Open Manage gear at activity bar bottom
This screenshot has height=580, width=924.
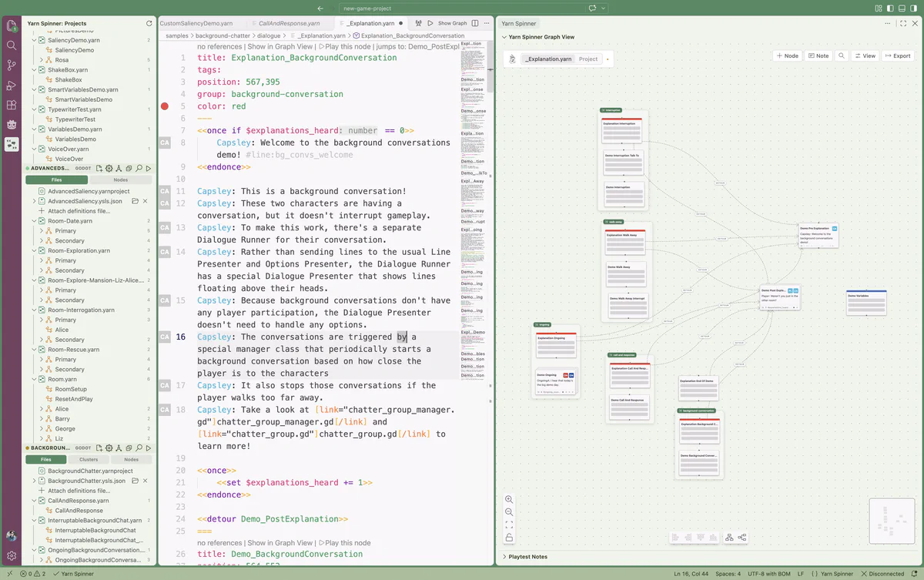point(12,555)
